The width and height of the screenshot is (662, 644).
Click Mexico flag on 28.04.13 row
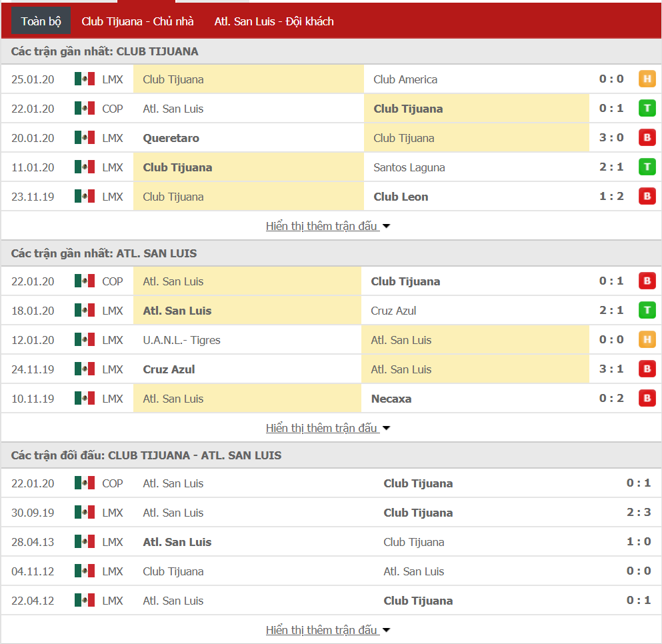pyautogui.click(x=85, y=542)
